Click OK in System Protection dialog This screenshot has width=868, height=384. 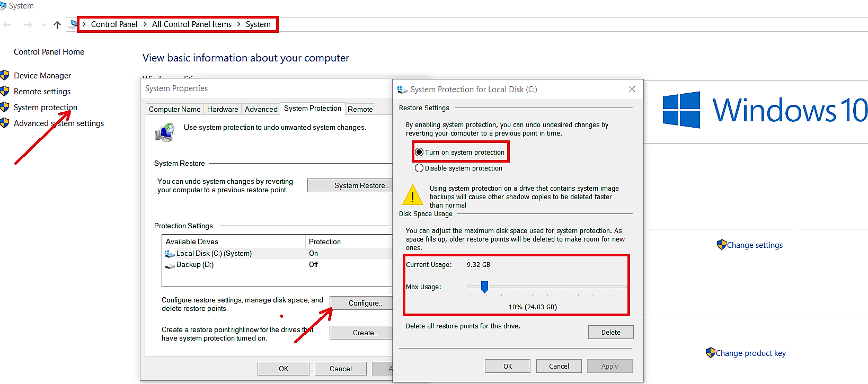click(x=508, y=366)
